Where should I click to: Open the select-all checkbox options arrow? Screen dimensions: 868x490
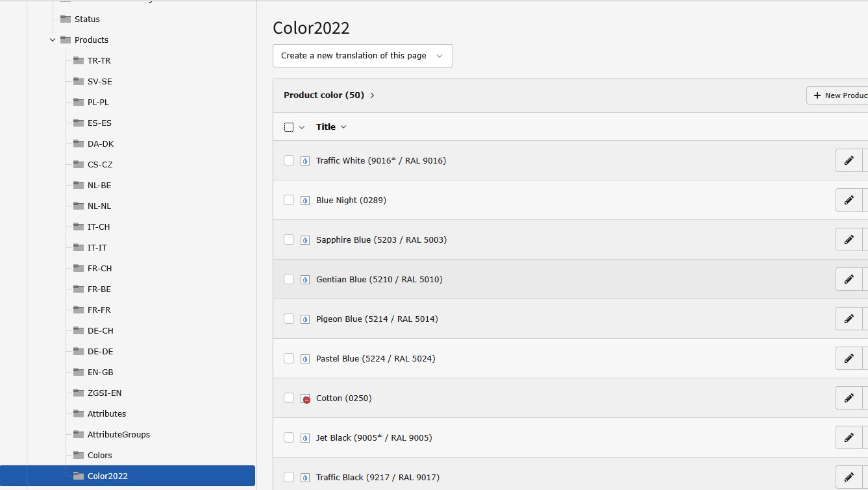pyautogui.click(x=302, y=127)
